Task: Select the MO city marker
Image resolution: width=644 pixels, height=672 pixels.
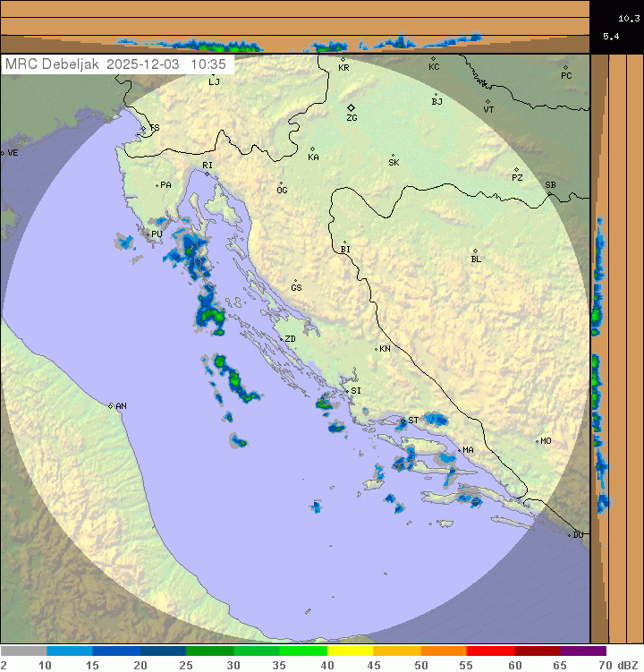Action: coord(537,441)
